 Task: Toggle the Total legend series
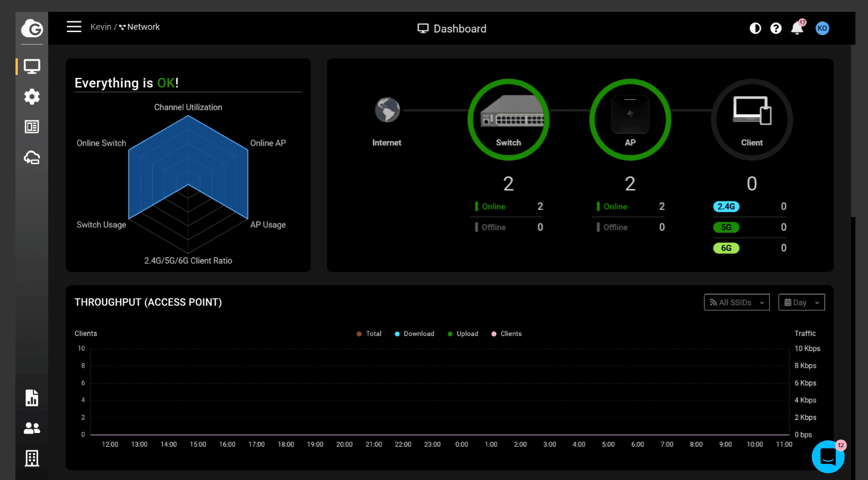pyautogui.click(x=369, y=334)
